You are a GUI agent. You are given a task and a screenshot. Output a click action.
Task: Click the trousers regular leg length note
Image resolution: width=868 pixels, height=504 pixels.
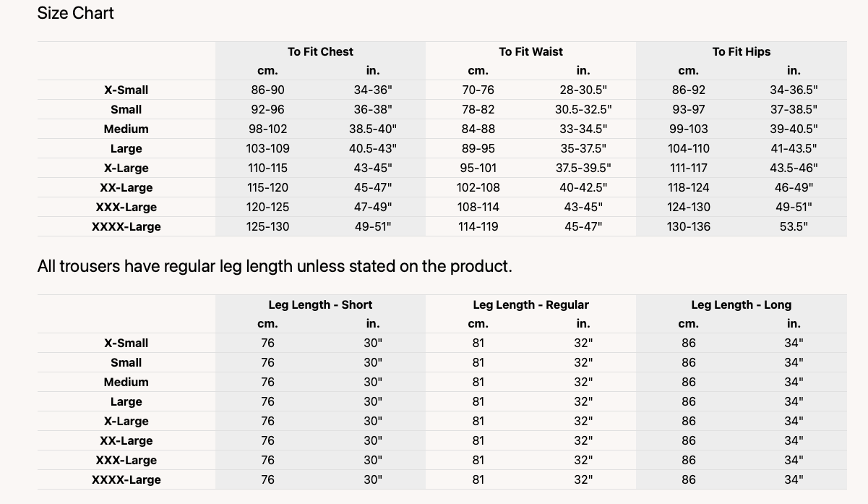coord(275,266)
